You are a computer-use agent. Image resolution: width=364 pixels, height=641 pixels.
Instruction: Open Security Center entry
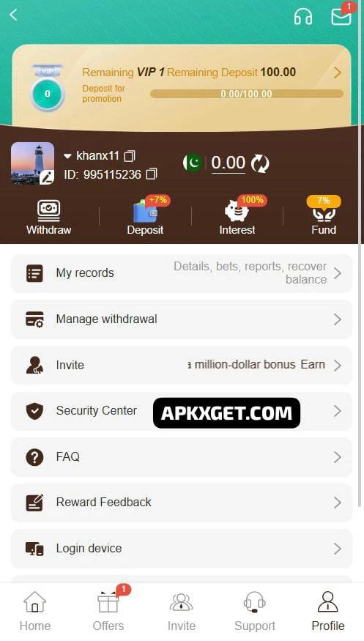coord(182,411)
